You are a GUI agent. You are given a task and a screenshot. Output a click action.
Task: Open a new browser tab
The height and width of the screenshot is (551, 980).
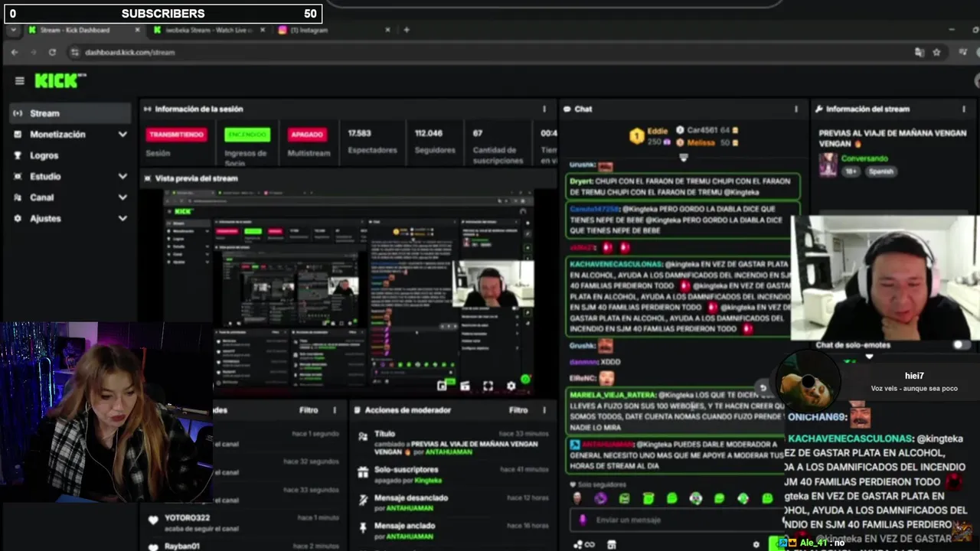[x=407, y=30]
